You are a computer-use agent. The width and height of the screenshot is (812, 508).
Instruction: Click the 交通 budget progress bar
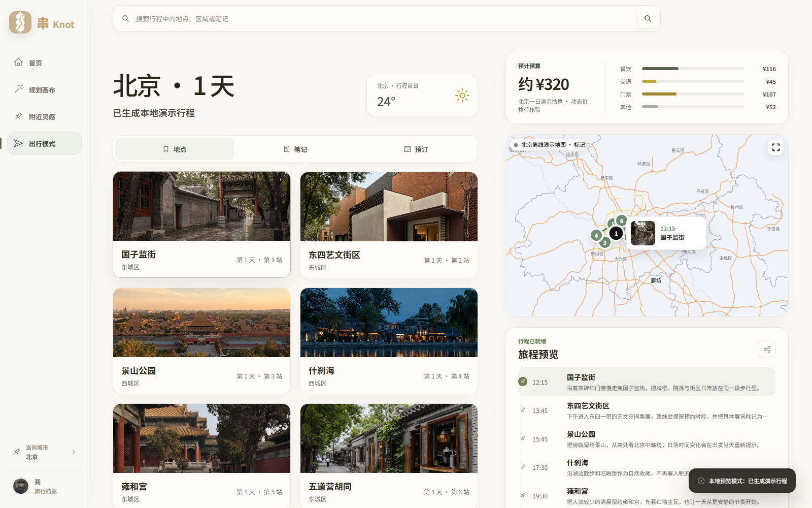point(693,81)
